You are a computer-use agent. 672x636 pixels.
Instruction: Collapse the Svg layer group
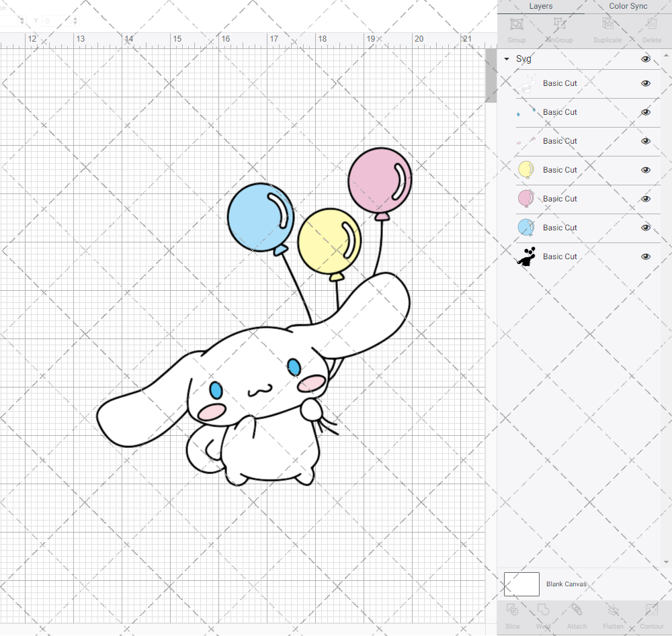point(507,59)
